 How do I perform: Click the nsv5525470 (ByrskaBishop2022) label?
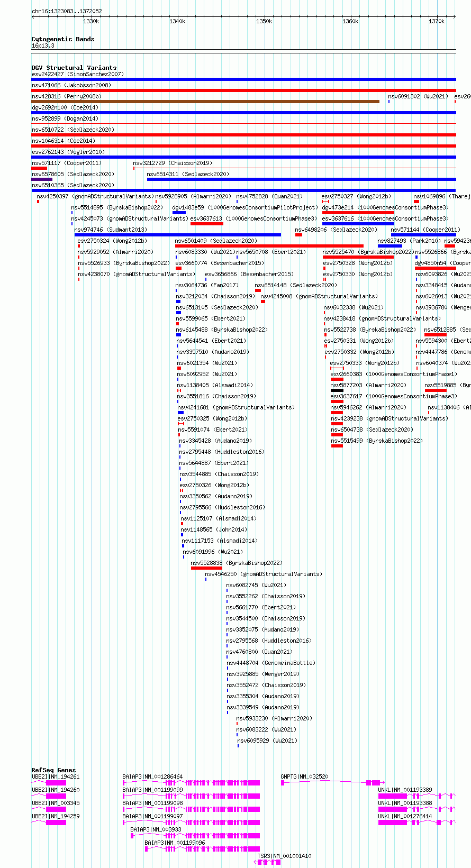[x=368, y=252]
